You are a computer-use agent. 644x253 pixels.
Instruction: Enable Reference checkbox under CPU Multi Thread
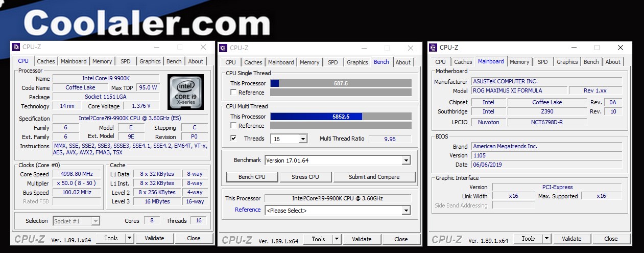click(233, 126)
